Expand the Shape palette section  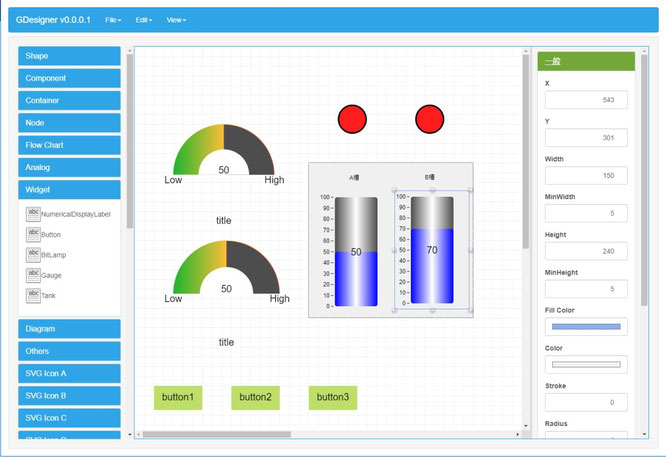(x=69, y=56)
